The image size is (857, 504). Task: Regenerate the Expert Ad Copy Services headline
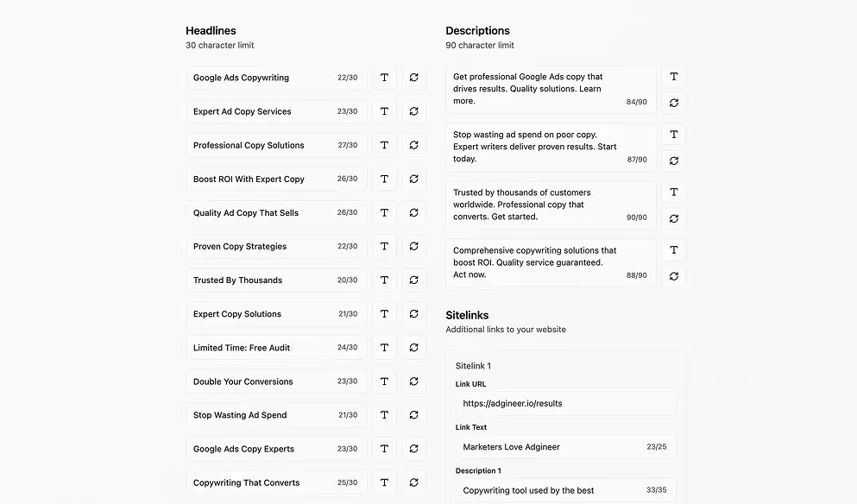pos(413,111)
